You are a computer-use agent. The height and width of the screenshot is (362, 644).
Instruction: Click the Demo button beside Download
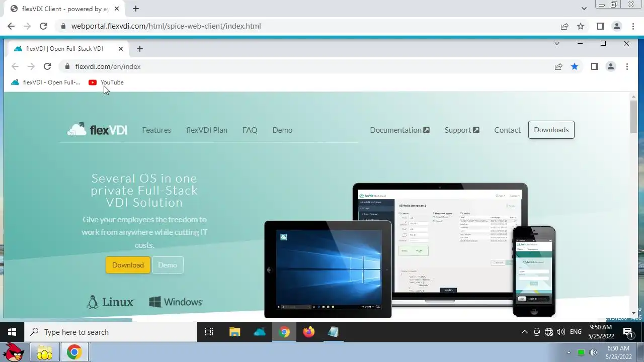pos(168,265)
